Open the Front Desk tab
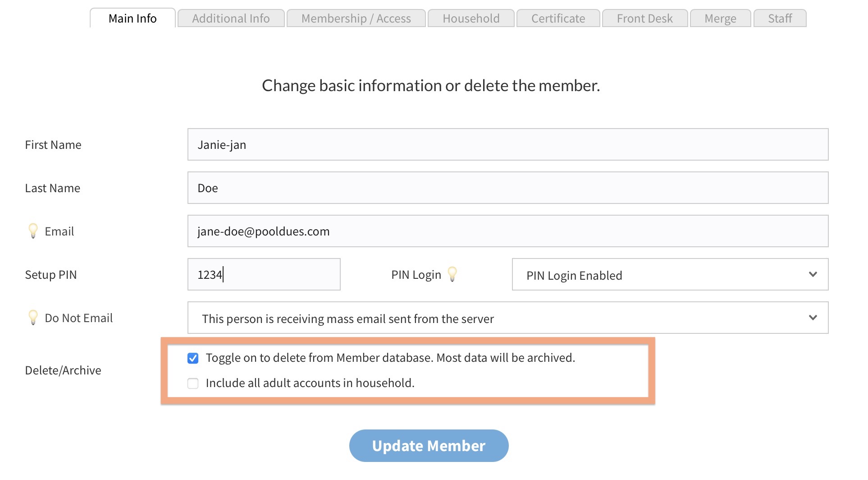 pos(644,18)
